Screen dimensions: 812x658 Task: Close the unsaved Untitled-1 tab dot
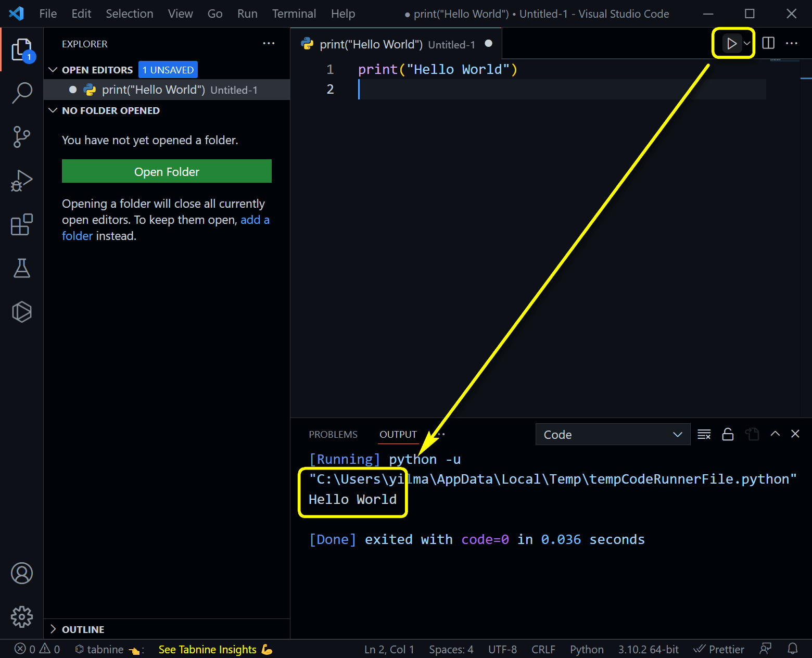click(488, 44)
